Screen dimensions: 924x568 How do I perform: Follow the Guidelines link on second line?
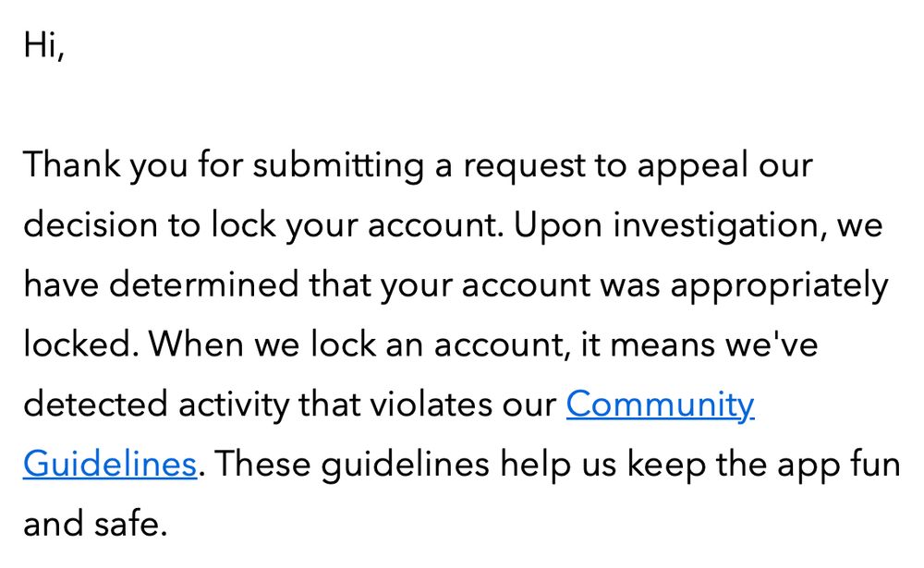(x=110, y=464)
